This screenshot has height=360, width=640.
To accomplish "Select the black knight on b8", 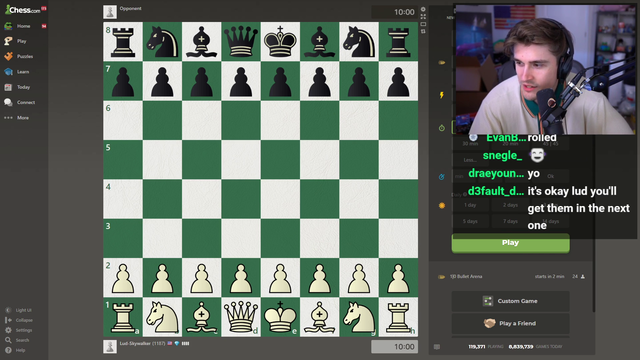I will click(x=162, y=42).
